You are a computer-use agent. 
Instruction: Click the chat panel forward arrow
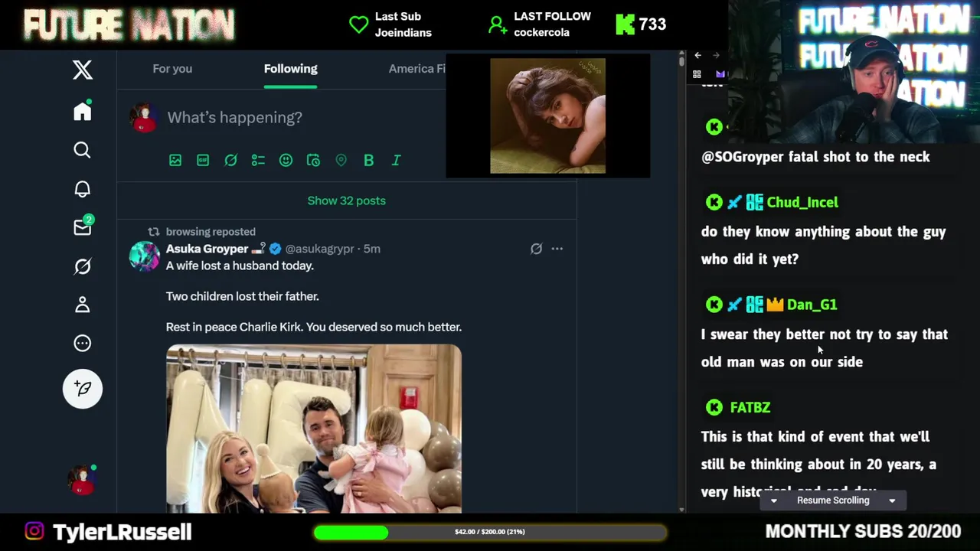pos(716,55)
